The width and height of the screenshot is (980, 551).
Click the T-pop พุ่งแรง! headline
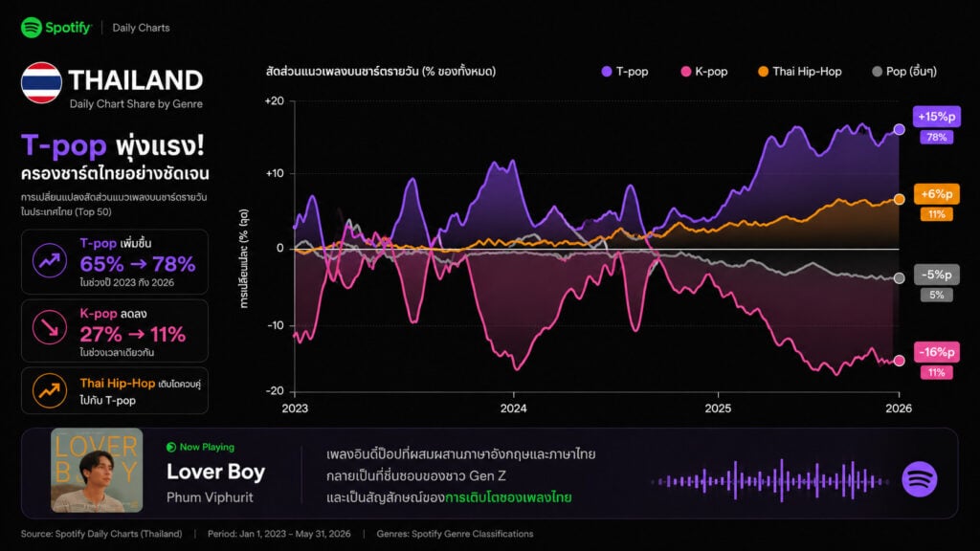(x=113, y=145)
